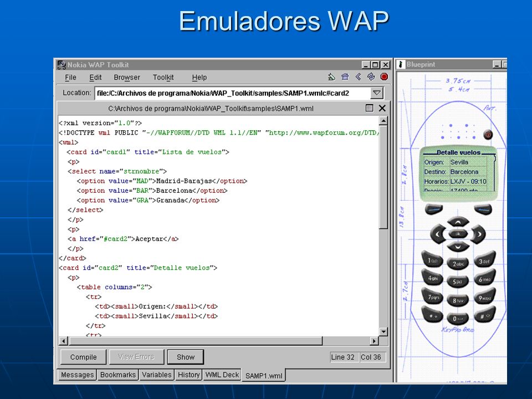Click the red stop toolbar icon
The height and width of the screenshot is (399, 532).
coord(384,77)
